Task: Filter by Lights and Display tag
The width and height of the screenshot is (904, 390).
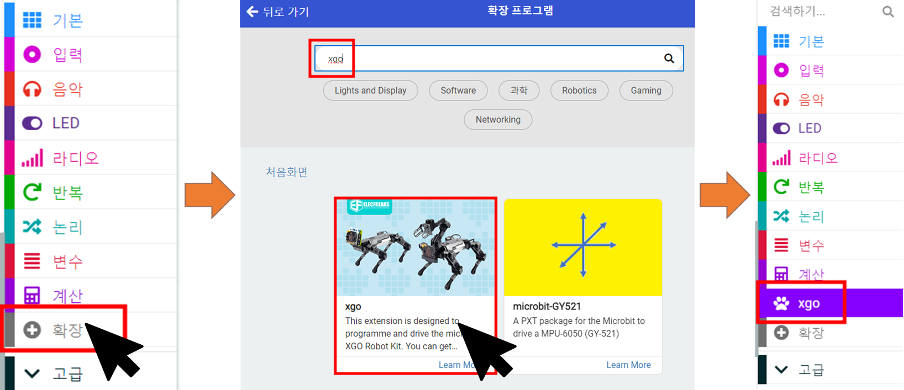Action: click(x=370, y=91)
